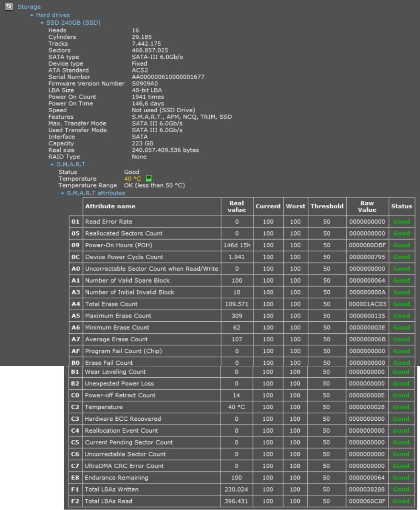Click the Power On Count value 1941 times
The height and width of the screenshot is (510, 420).
(148, 97)
